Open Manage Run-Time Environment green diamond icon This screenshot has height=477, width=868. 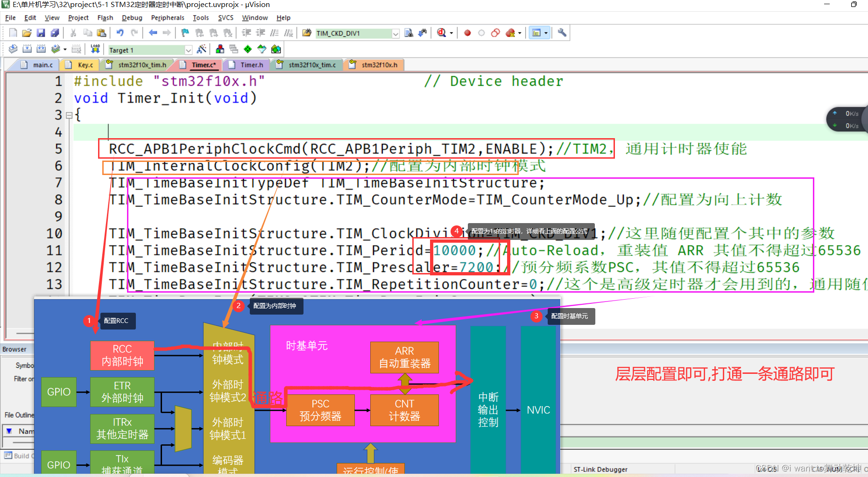coord(248,49)
